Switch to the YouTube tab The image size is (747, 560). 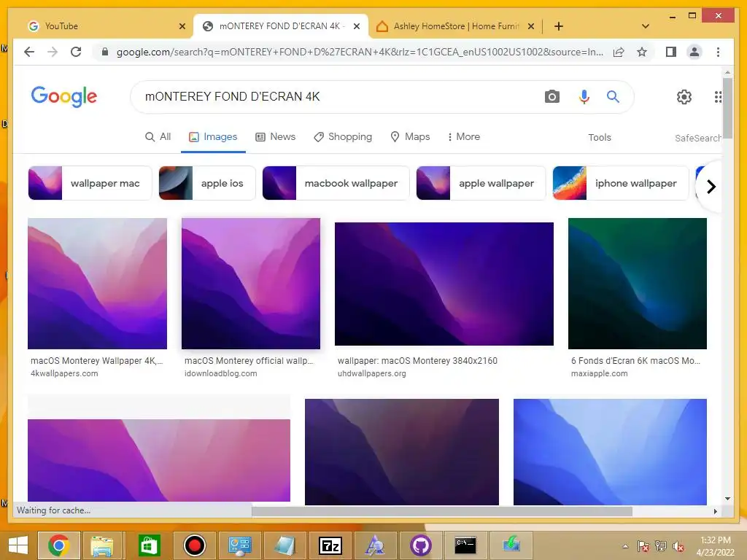pyautogui.click(x=101, y=26)
